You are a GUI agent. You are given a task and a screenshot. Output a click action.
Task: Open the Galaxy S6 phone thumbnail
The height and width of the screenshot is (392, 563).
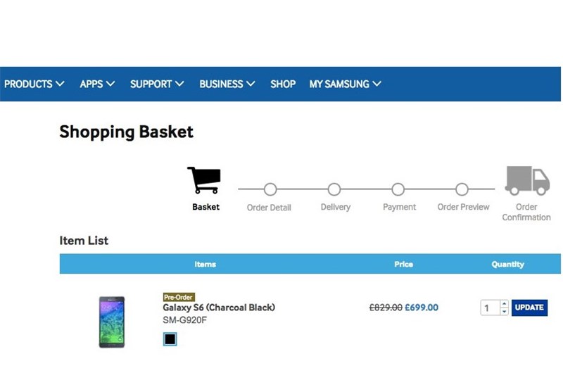point(111,322)
